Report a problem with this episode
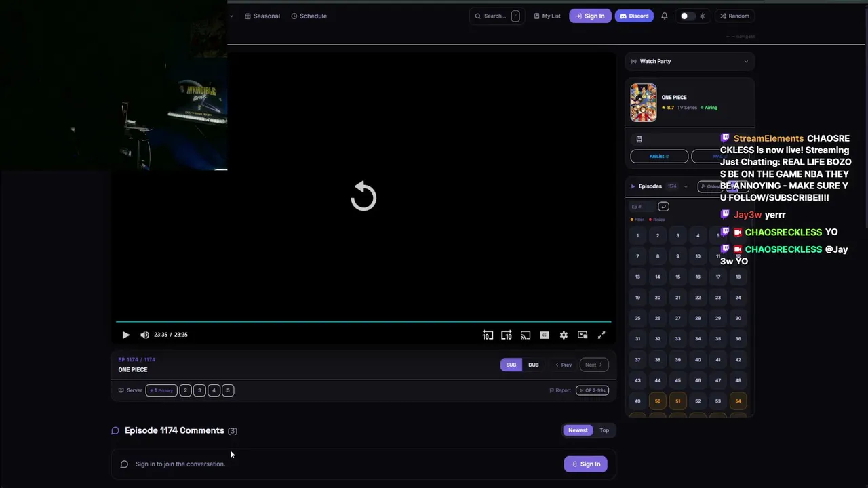868x488 pixels. (x=560, y=390)
